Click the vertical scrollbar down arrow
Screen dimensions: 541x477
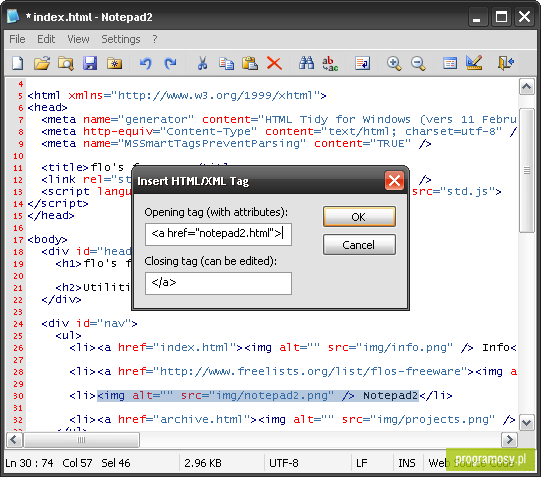(x=527, y=423)
